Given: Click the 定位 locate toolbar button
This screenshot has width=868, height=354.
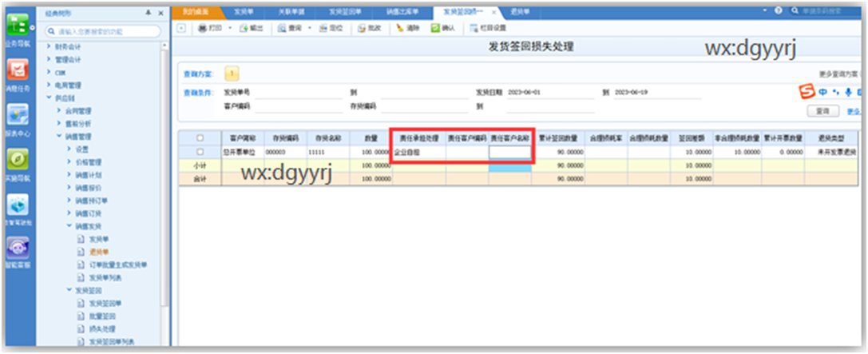Looking at the screenshot, I should pyautogui.click(x=331, y=28).
